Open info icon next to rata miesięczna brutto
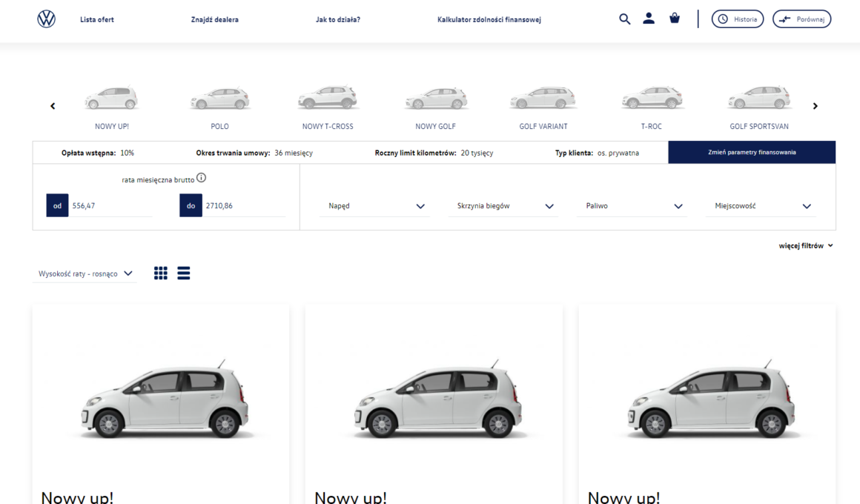Image resolution: width=860 pixels, height=504 pixels. (202, 178)
